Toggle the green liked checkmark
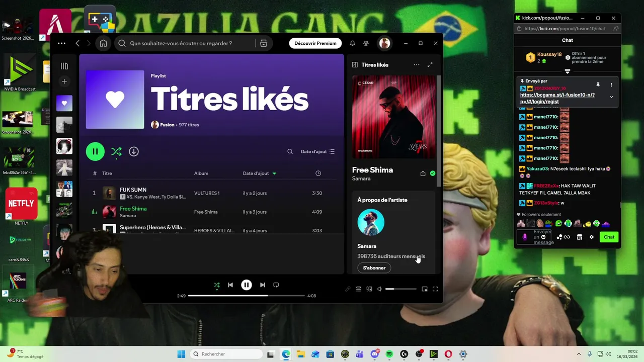Image resolution: width=644 pixels, height=362 pixels. (x=433, y=173)
